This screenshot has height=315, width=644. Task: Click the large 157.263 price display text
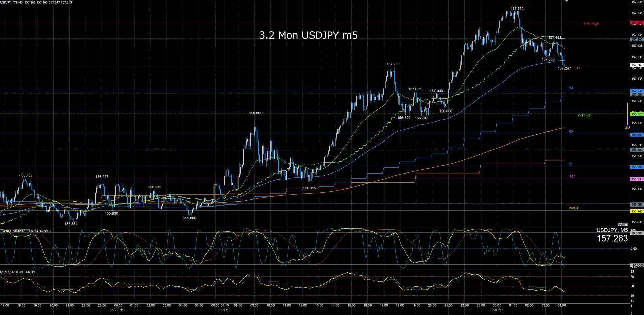[612, 239]
